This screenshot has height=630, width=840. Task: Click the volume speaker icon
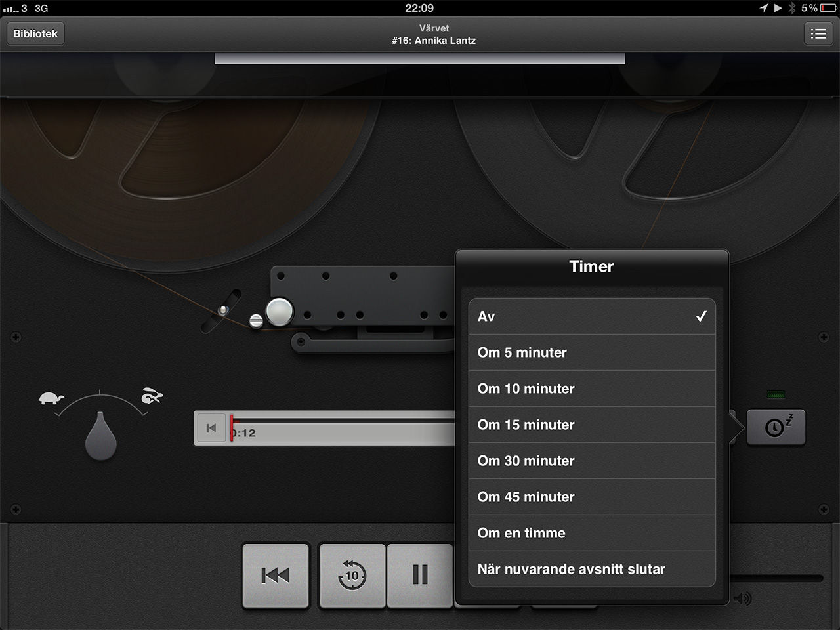tap(743, 598)
